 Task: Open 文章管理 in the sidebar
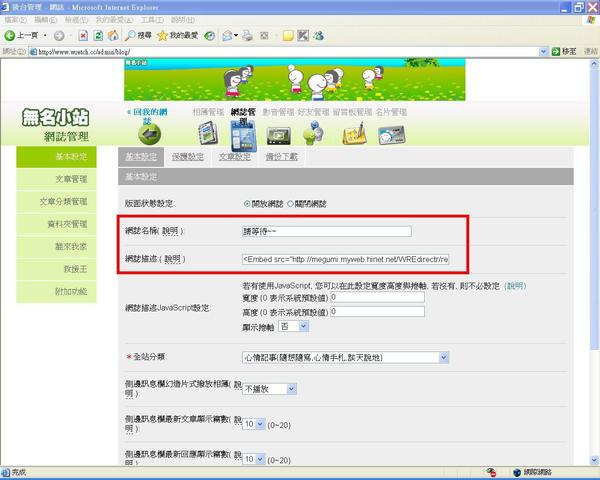tap(56, 179)
